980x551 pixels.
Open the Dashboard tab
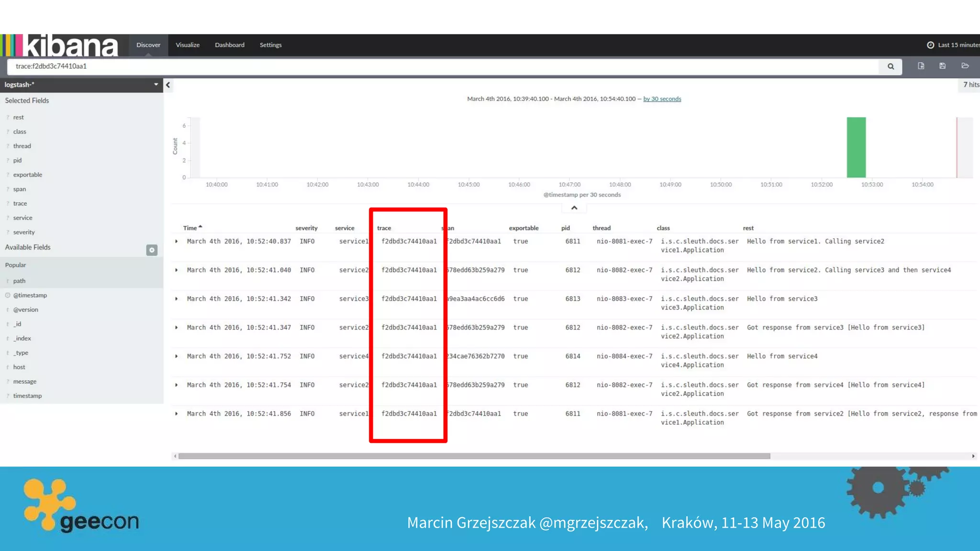pos(230,45)
